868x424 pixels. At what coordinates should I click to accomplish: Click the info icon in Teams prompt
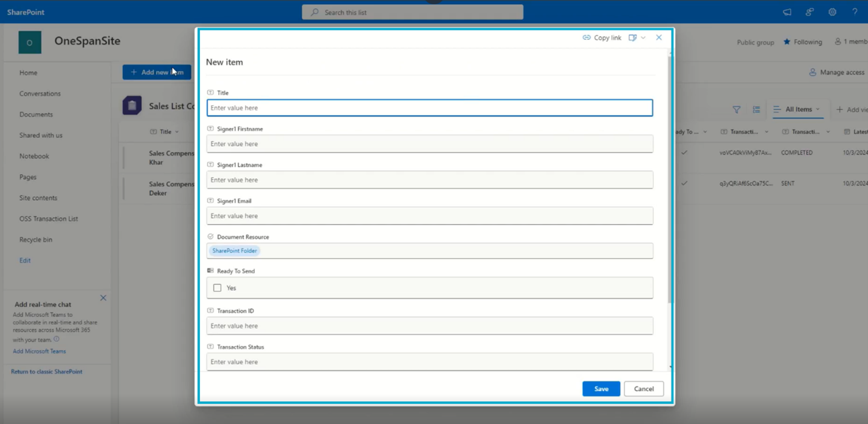pos(57,339)
